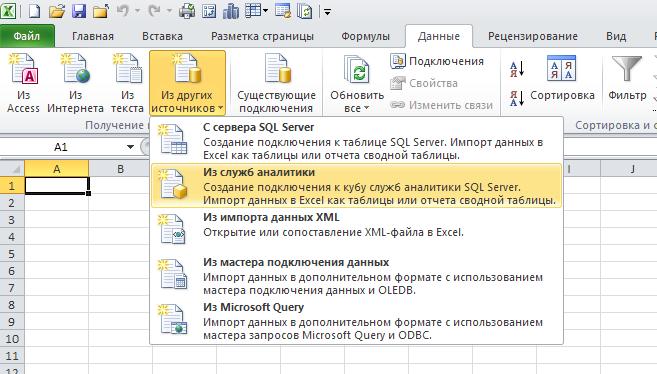This screenshot has width=657, height=374.
Task: Open the Файл tab
Action: (27, 36)
